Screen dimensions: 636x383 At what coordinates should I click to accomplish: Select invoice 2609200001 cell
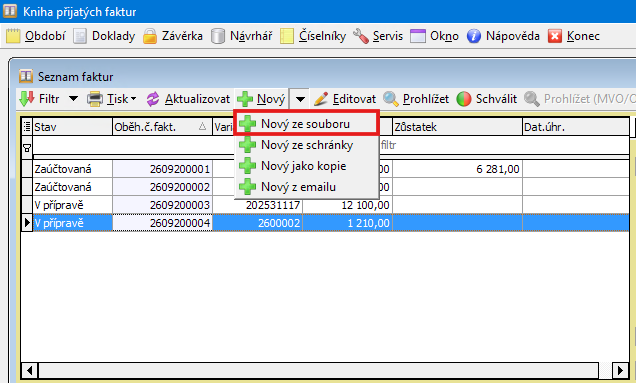pos(162,169)
